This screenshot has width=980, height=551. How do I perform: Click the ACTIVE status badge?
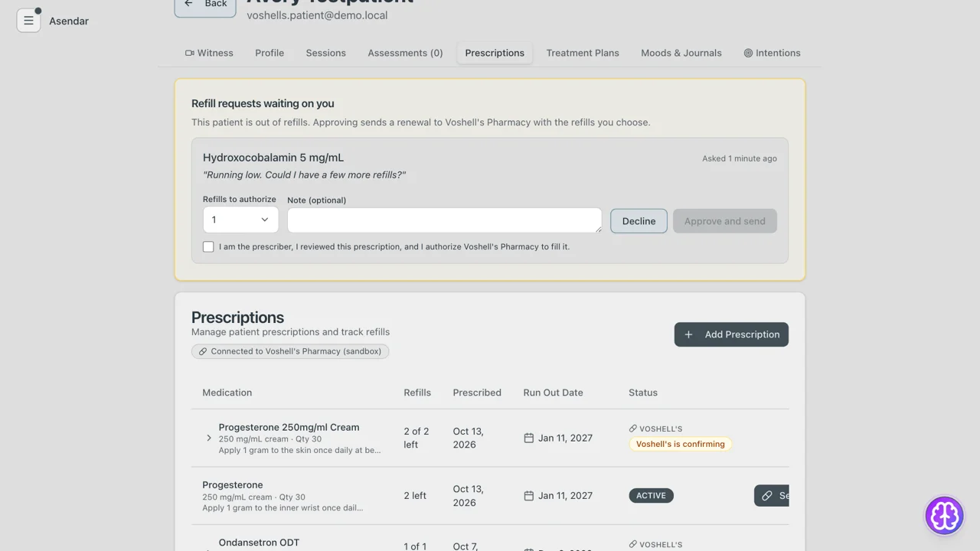point(652,496)
